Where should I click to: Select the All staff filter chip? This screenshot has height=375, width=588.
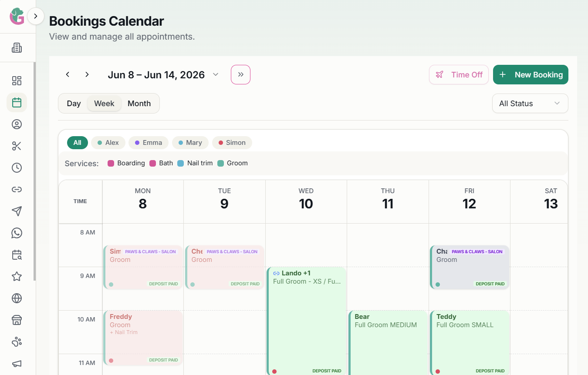click(77, 143)
